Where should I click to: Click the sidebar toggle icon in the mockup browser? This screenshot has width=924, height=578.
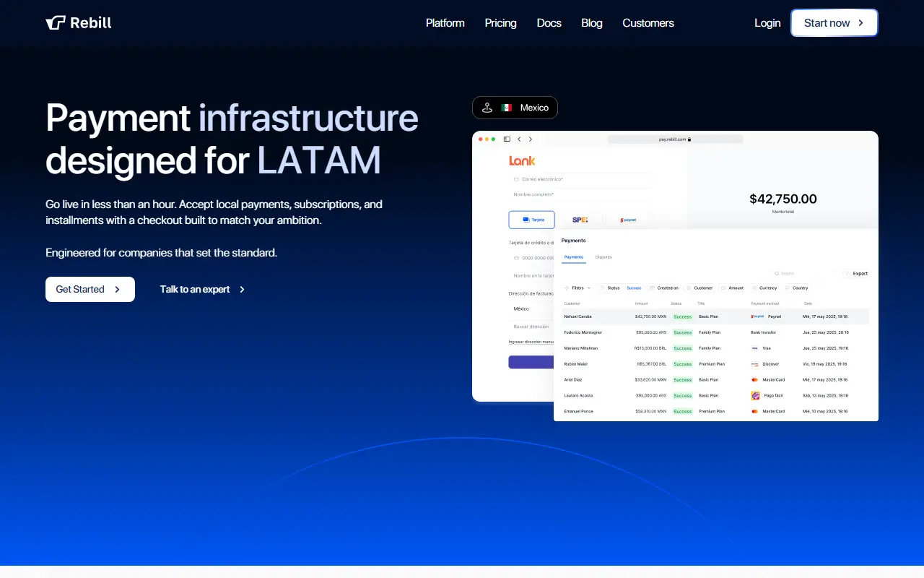point(507,139)
